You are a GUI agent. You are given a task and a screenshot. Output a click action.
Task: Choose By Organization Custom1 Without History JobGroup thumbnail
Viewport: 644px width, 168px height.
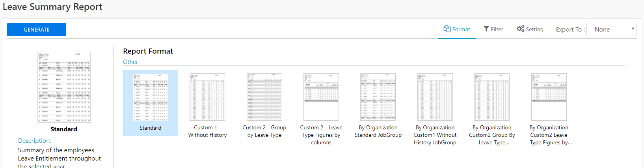click(x=435, y=97)
